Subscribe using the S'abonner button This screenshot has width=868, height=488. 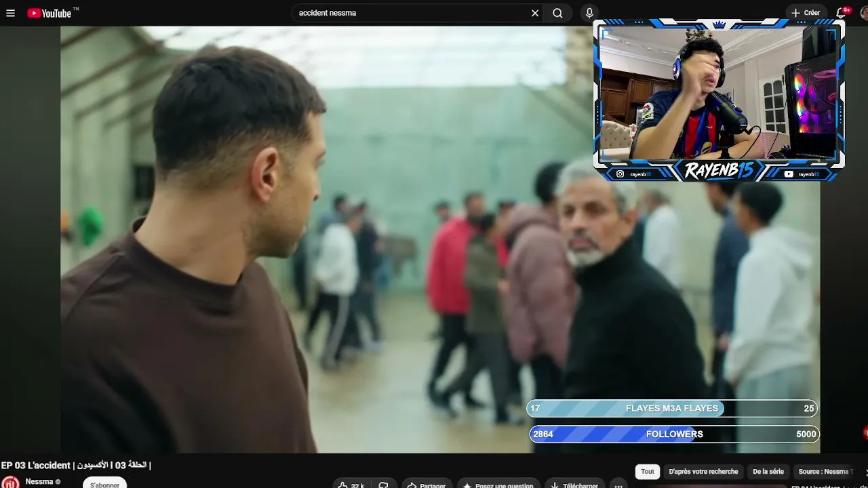point(104,483)
